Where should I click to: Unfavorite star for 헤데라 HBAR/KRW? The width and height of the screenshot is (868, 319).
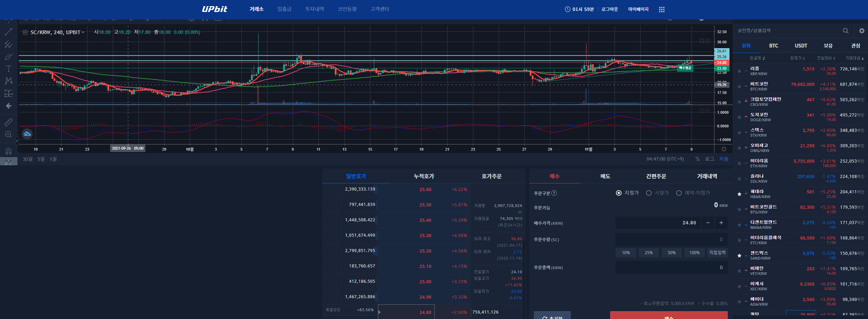pyautogui.click(x=739, y=194)
